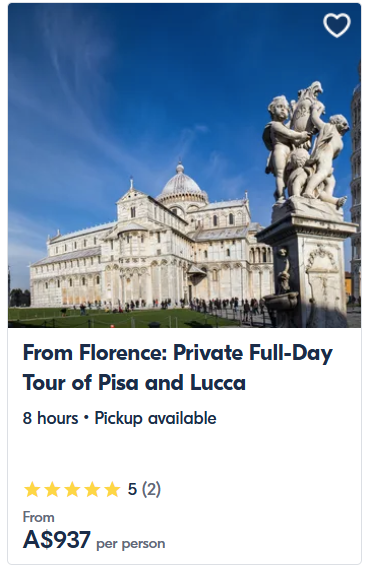
Task: Click the '8 hours' duration text
Action: tap(51, 418)
